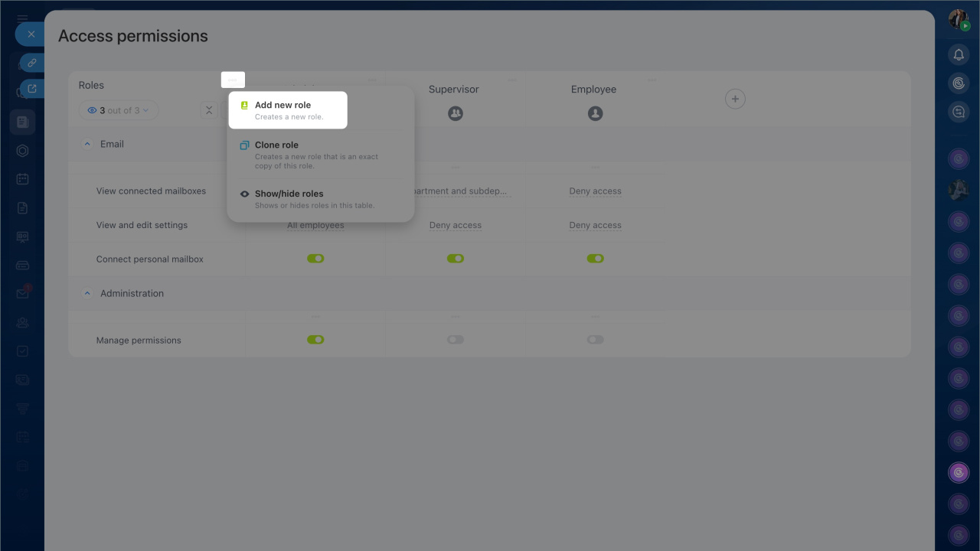The width and height of the screenshot is (980, 551).
Task: Collapse the Email section
Action: [x=87, y=144]
